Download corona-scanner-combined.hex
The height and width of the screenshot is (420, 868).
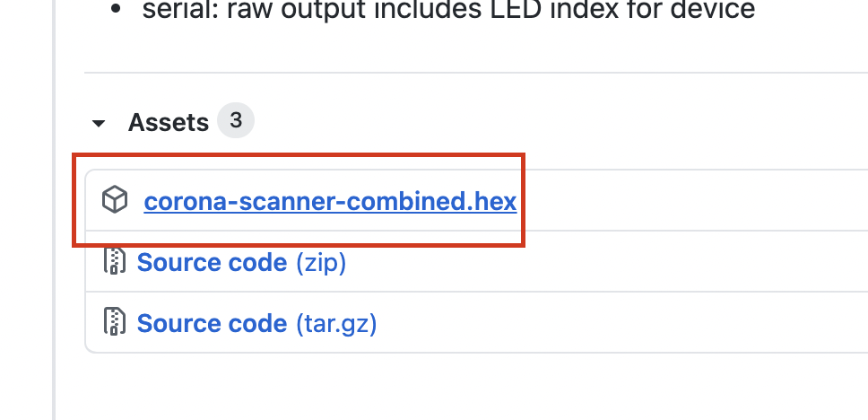[330, 200]
